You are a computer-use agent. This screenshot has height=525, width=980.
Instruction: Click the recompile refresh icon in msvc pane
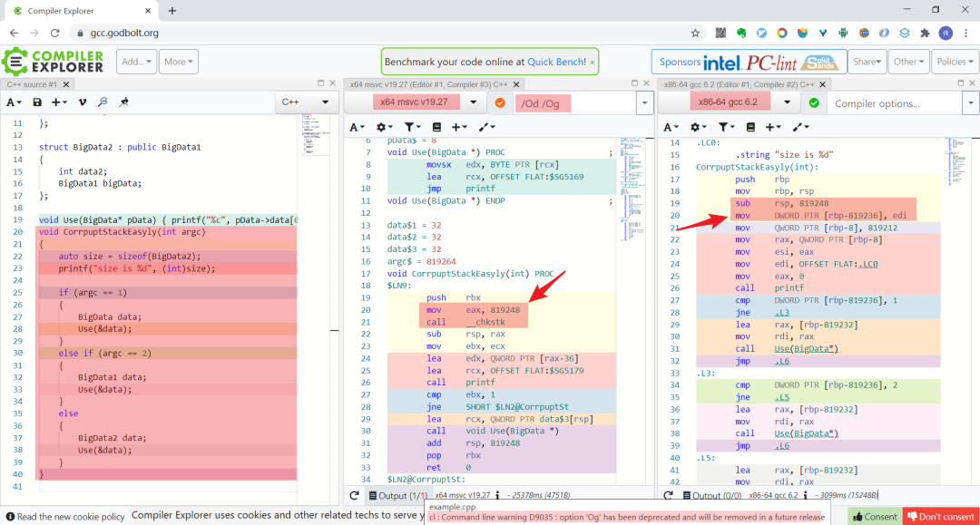click(355, 496)
